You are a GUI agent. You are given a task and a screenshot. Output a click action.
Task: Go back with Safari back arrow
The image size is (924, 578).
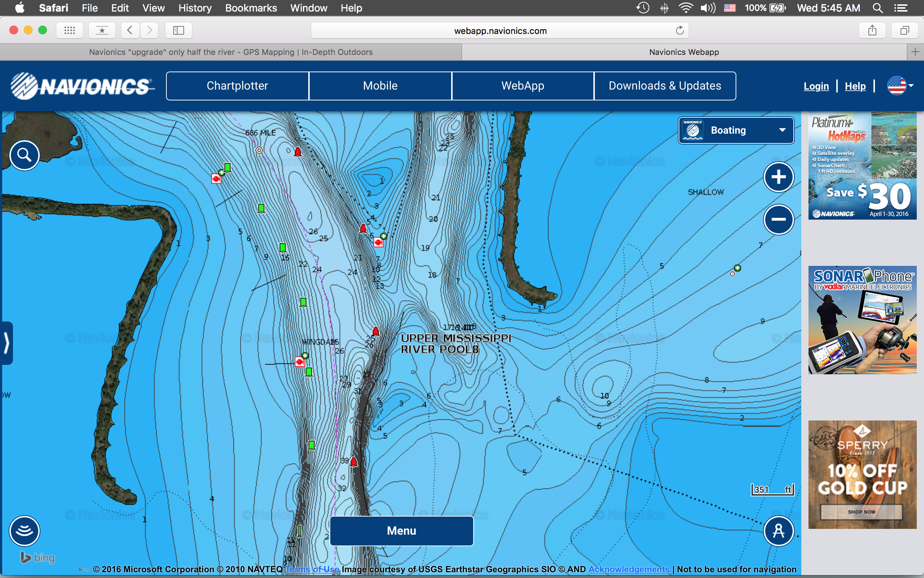click(x=130, y=30)
